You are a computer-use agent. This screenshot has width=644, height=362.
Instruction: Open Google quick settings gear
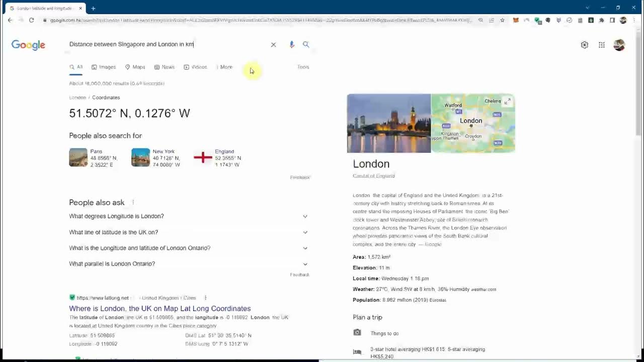[584, 45]
